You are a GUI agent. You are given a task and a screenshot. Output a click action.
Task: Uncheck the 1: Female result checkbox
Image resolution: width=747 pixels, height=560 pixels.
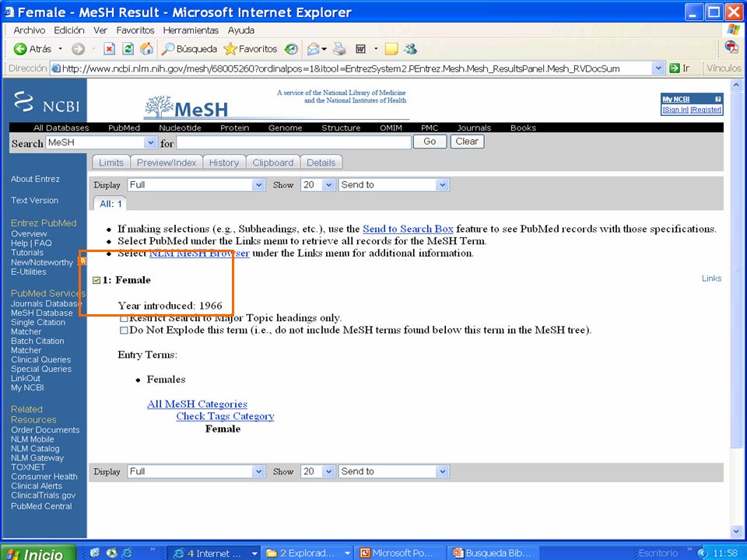(96, 280)
